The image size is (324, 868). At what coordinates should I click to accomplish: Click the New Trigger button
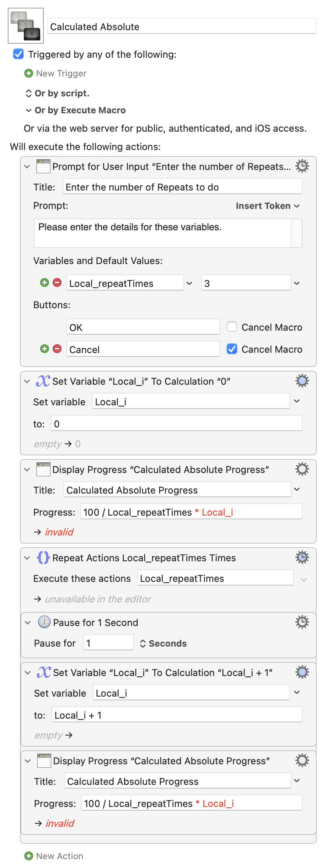point(56,74)
